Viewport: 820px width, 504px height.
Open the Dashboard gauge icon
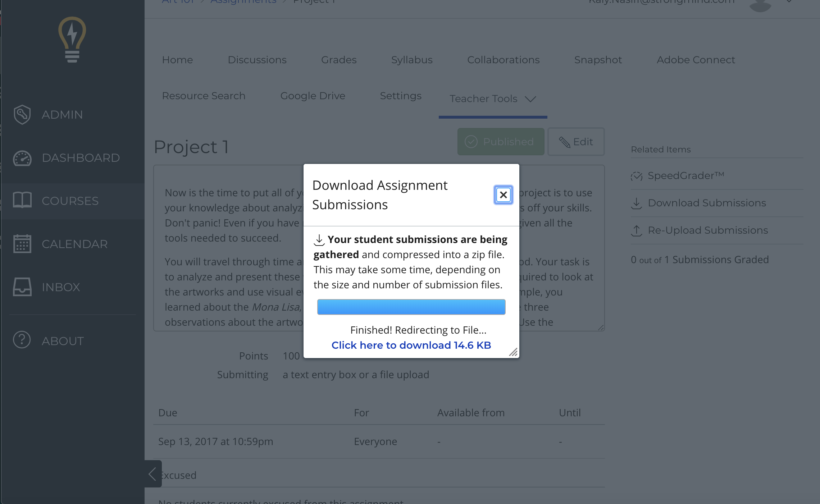[x=22, y=158]
